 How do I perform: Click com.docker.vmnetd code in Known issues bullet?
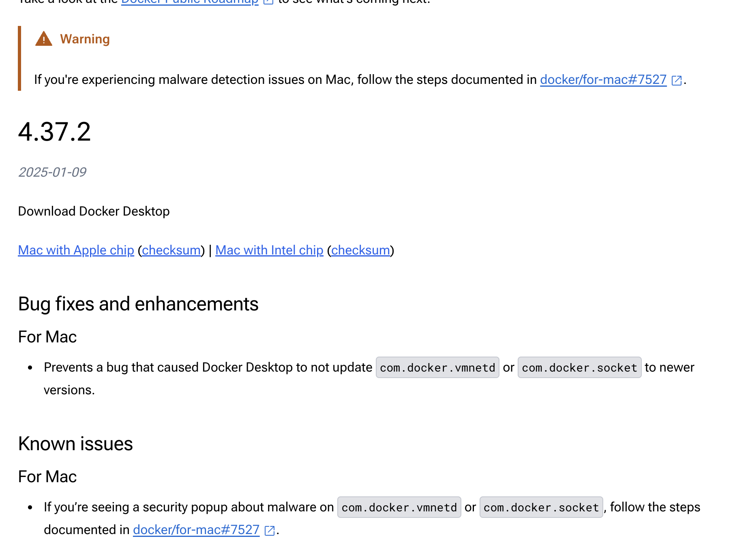(x=399, y=507)
